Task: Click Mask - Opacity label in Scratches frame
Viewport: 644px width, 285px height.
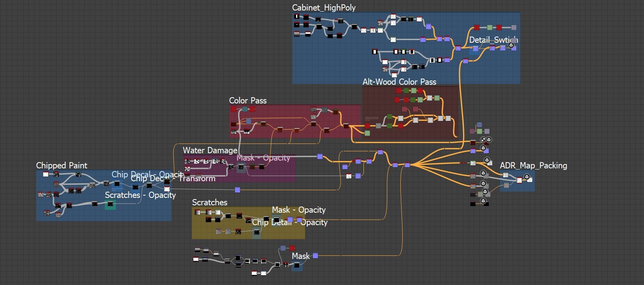Action: coord(299,210)
